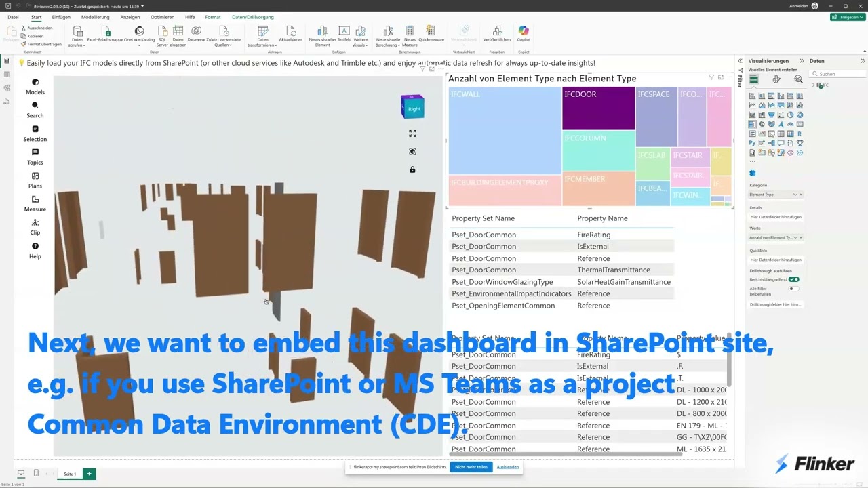Switch to Anzeigen ribbon tab
868x488 pixels.
[x=130, y=17]
